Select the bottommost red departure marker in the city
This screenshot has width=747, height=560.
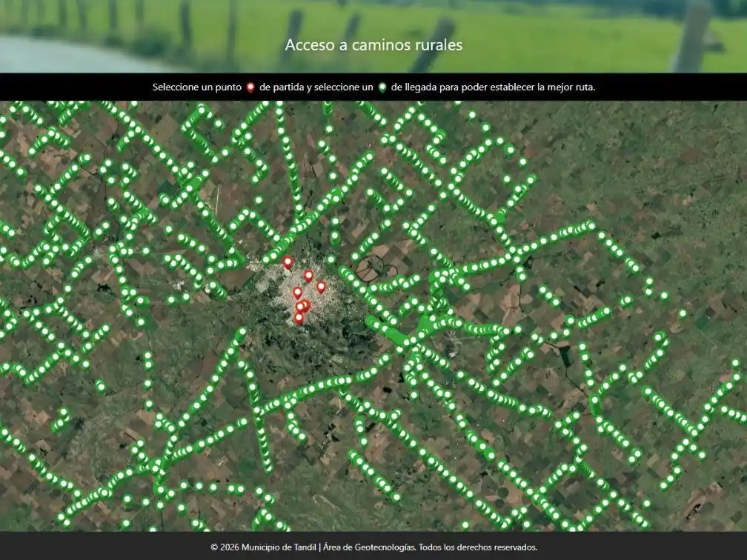(299, 317)
